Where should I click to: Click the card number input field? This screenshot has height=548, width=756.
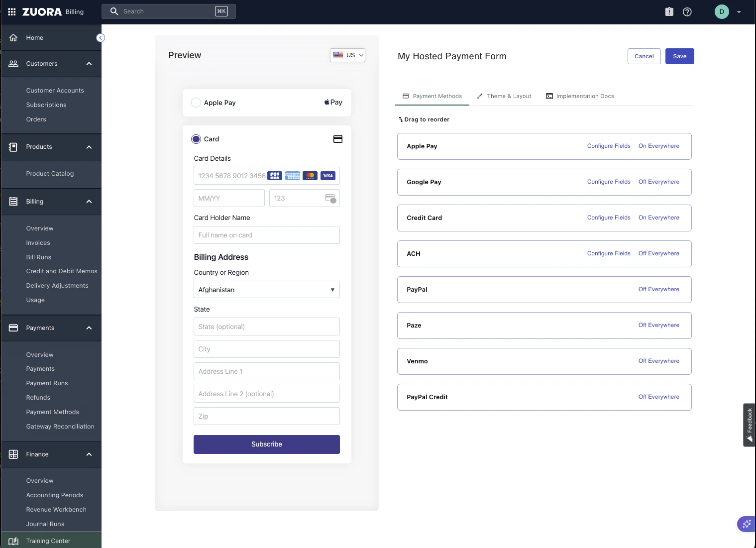[x=267, y=176]
